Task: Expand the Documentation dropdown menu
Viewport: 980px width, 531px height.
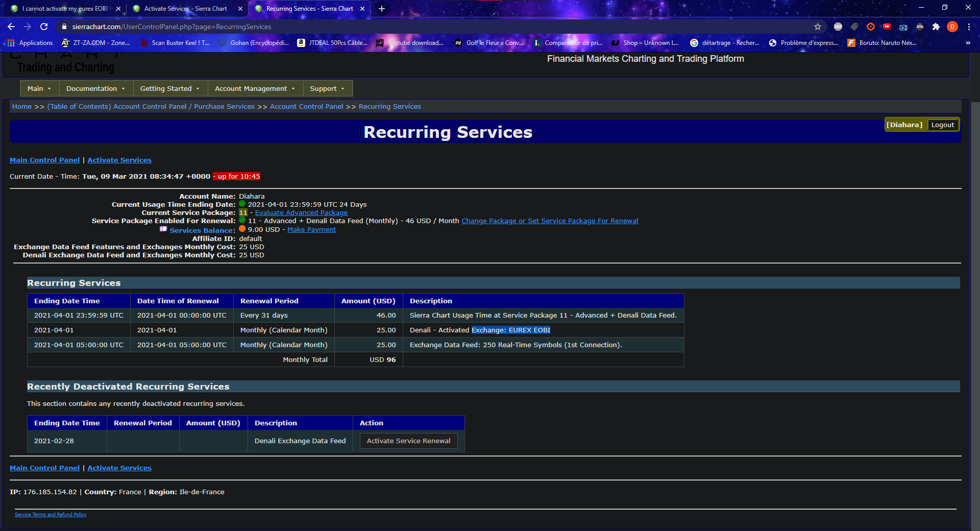Action: 95,88
